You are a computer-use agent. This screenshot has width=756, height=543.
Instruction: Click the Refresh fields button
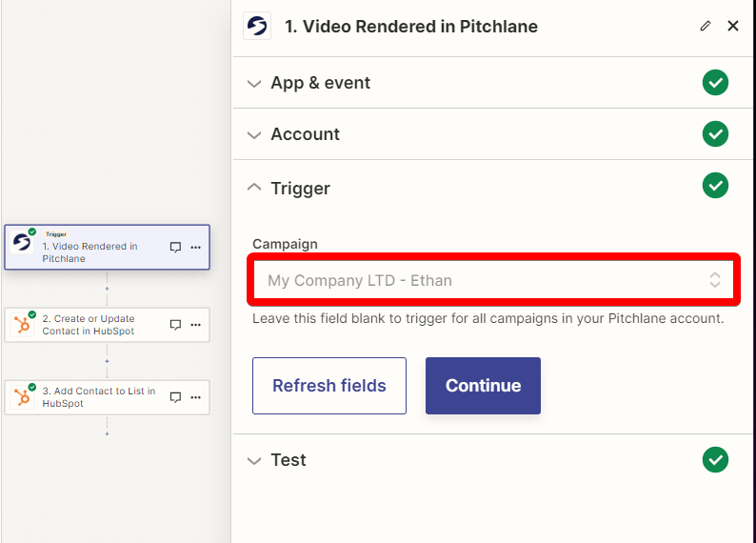(x=329, y=386)
